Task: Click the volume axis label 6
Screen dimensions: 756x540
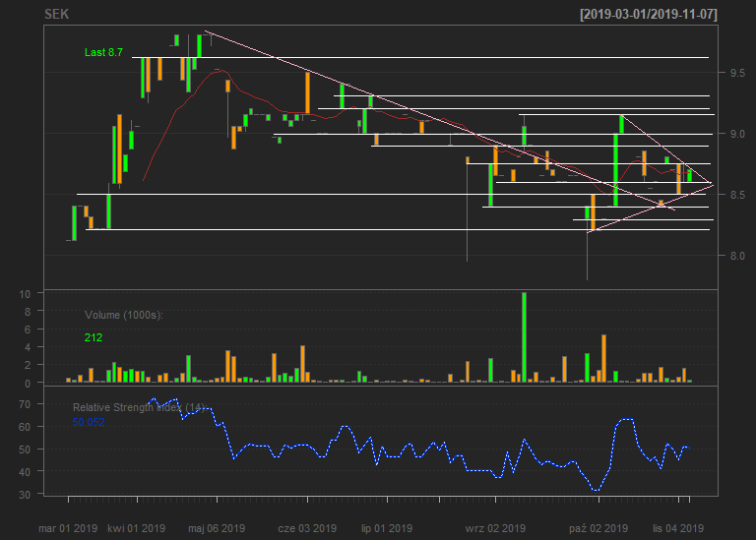Action: (28, 330)
